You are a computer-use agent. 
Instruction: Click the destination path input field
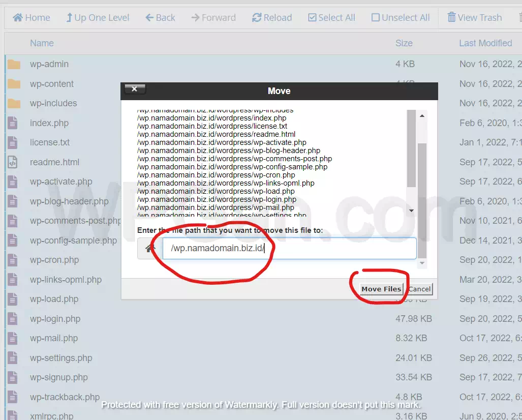[x=289, y=249]
